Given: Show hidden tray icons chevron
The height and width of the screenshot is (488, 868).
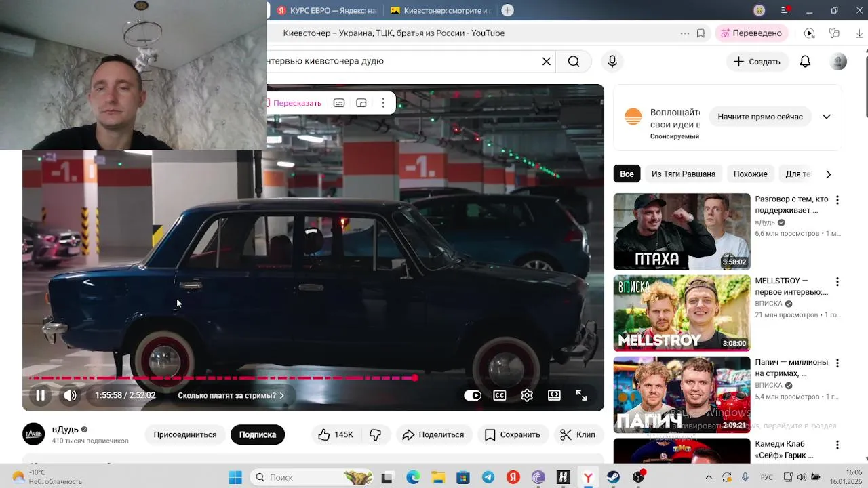Looking at the screenshot, I should 709,477.
